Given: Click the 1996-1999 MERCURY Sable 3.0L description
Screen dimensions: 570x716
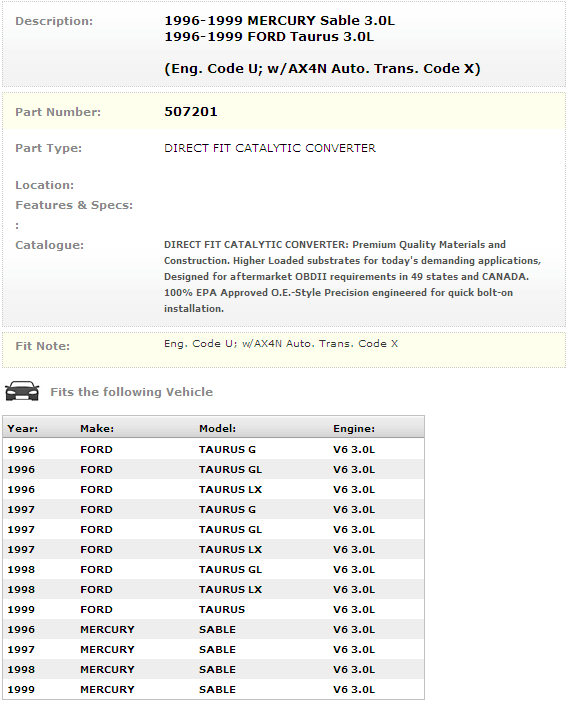Looking at the screenshot, I should tap(280, 21).
